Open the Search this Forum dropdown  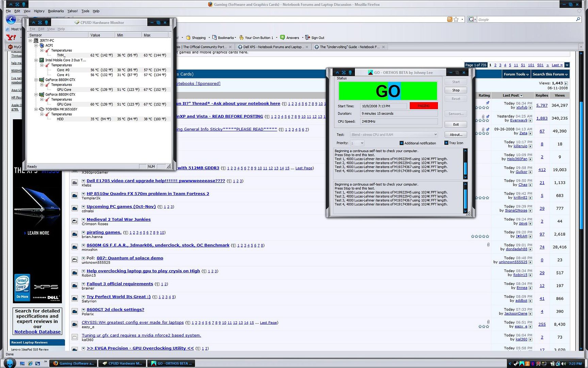[550, 74]
